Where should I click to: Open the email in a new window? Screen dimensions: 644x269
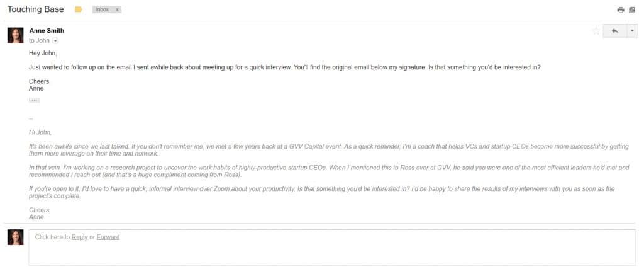point(632,10)
